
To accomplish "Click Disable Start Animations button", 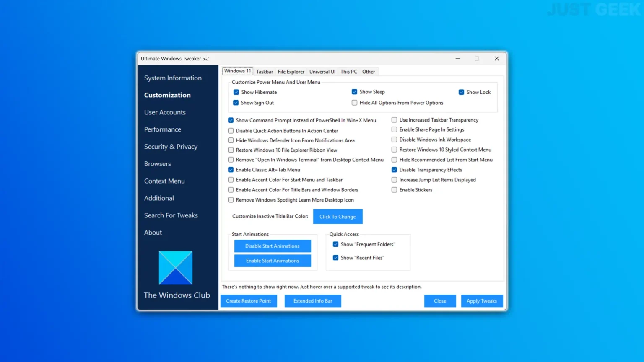I will point(273,246).
